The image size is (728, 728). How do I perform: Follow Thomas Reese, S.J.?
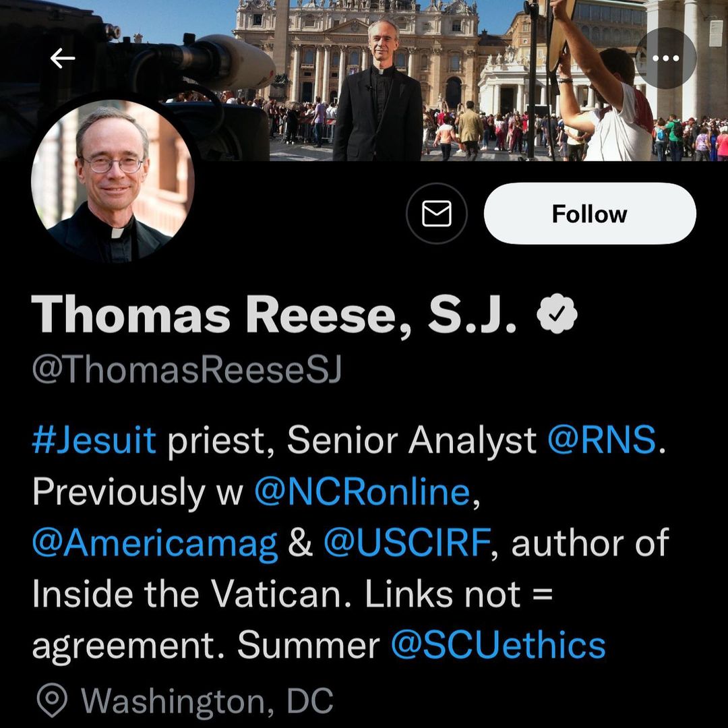(589, 214)
